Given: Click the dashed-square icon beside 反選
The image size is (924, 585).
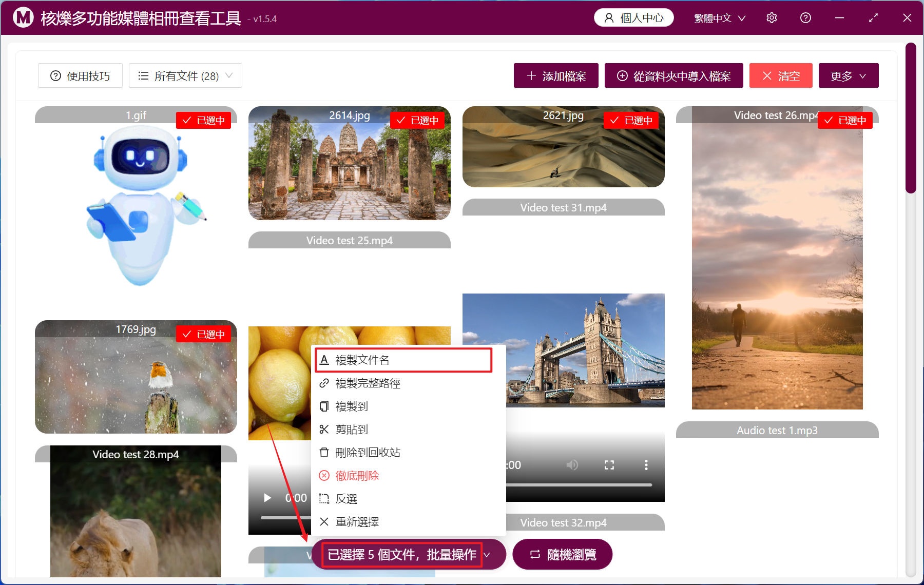Looking at the screenshot, I should (x=324, y=499).
